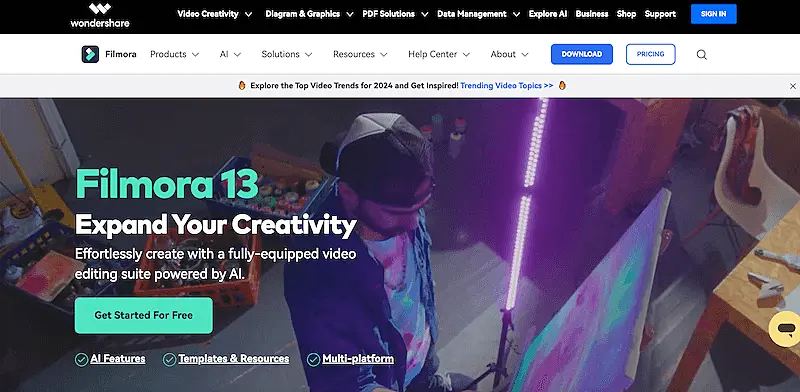Open the Support menu item

pyautogui.click(x=660, y=14)
